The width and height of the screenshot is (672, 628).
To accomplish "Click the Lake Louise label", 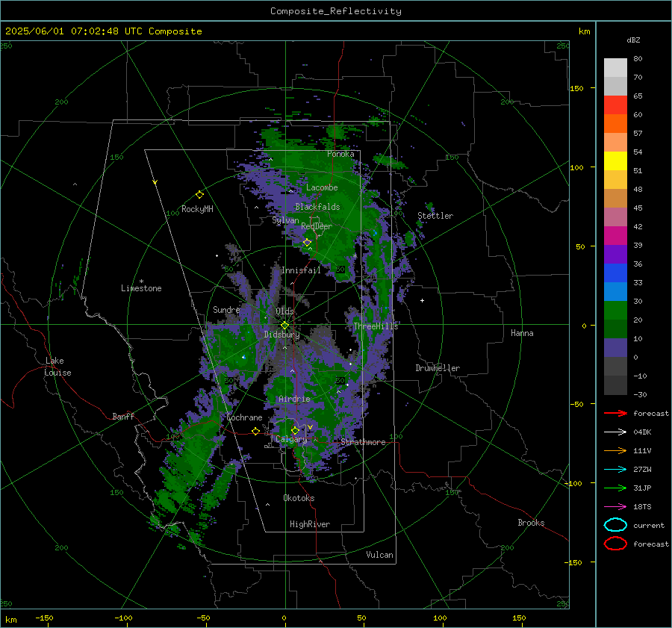I will (57, 367).
